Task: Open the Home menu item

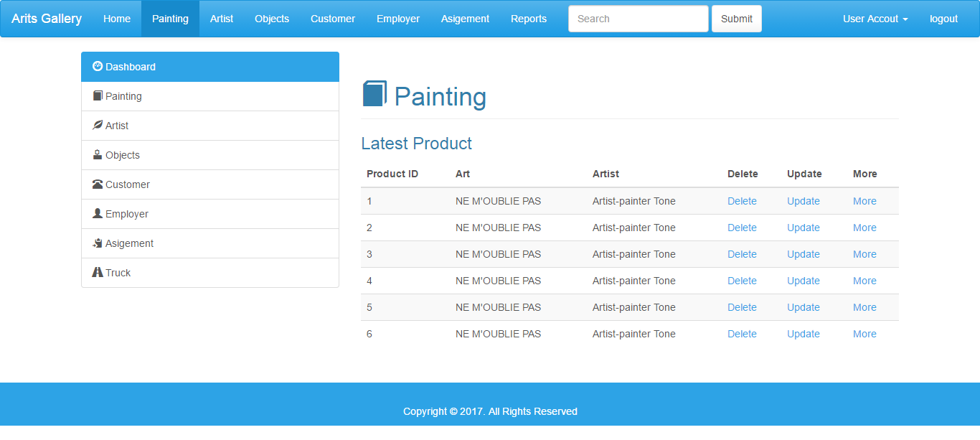Action: [x=117, y=18]
